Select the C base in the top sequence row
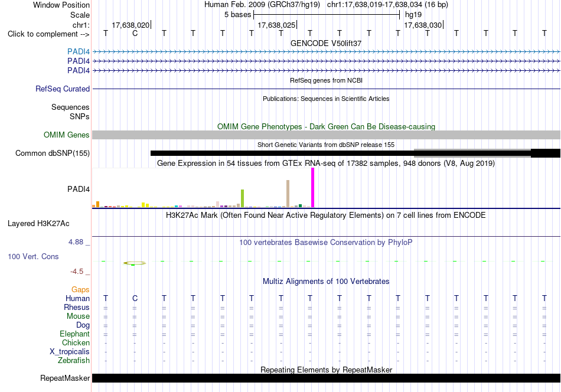 click(x=135, y=33)
